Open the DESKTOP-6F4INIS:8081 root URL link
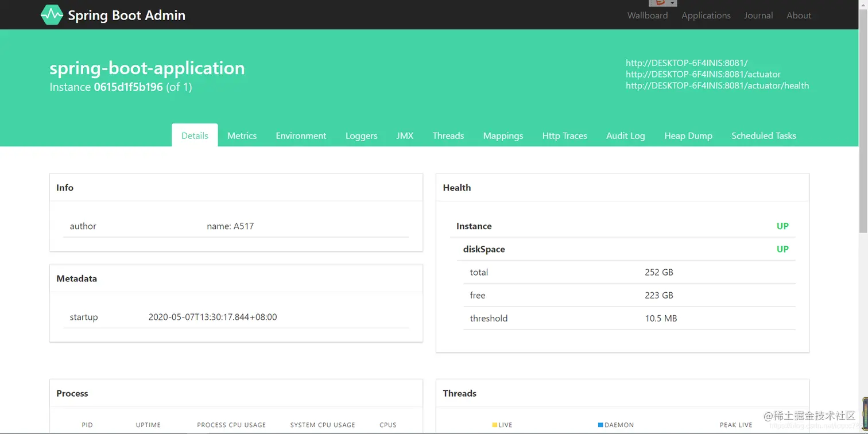868x434 pixels. coord(687,63)
